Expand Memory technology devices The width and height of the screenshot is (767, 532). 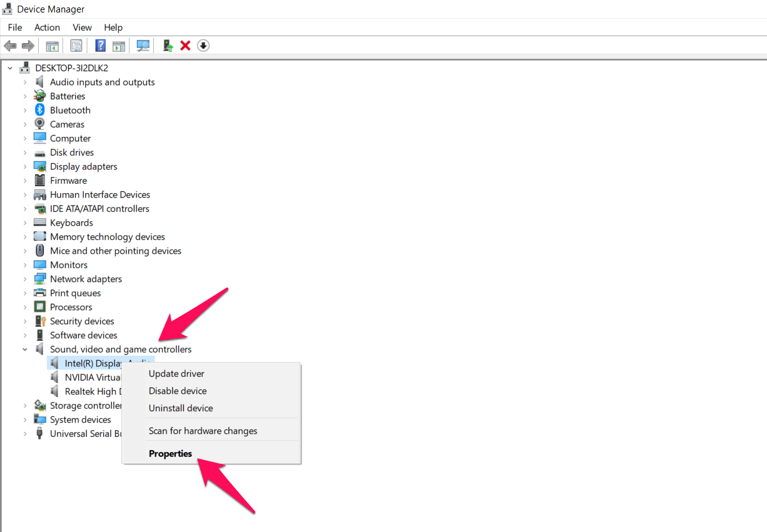[x=25, y=237]
